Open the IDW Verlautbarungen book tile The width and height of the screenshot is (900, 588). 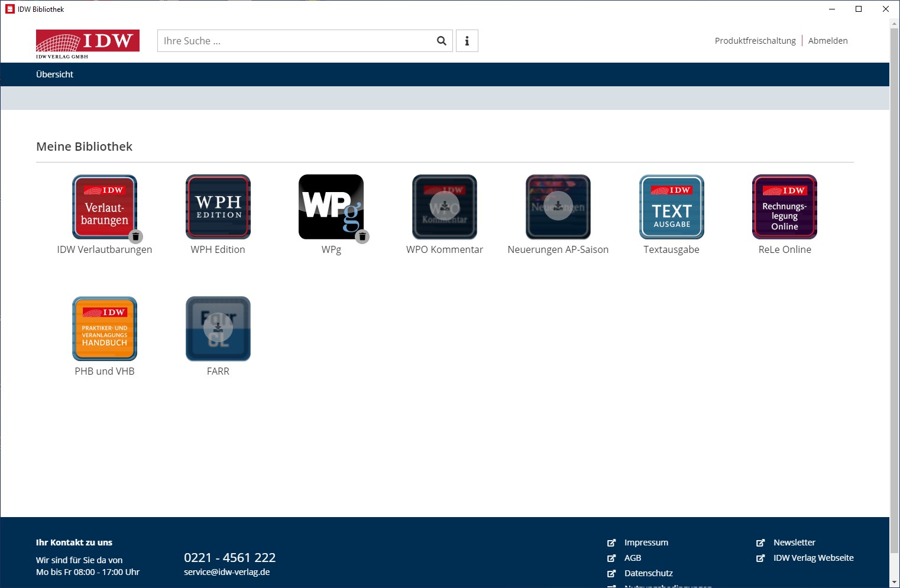coord(105,207)
